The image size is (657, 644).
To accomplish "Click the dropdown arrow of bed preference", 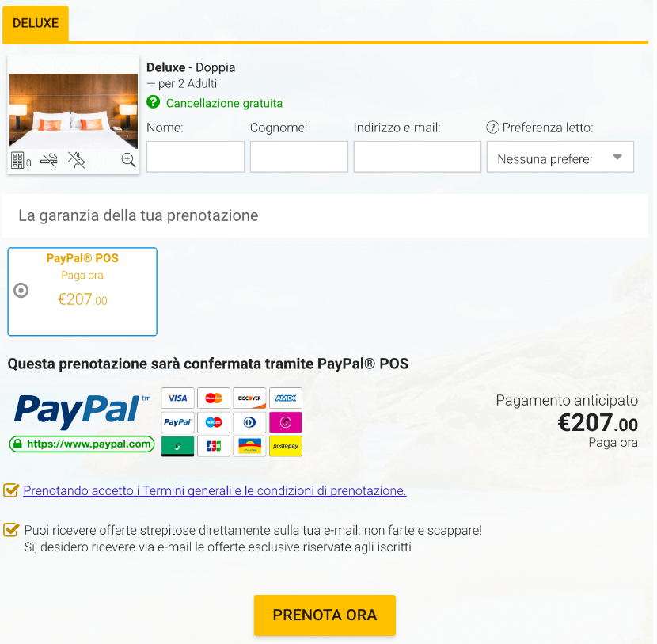I will click(x=617, y=157).
